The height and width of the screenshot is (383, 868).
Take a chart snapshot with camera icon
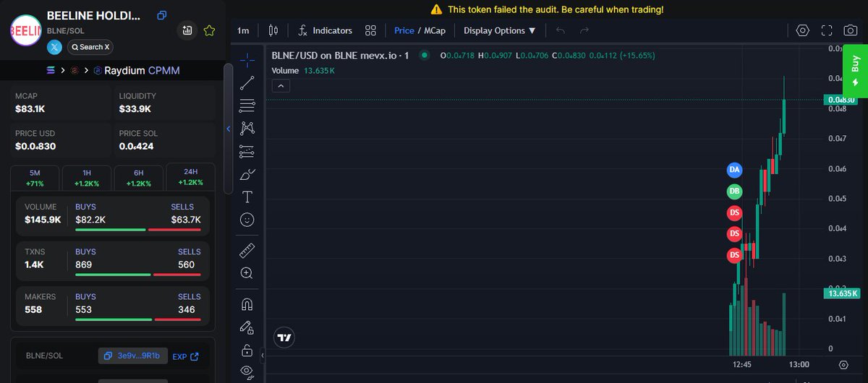851,30
